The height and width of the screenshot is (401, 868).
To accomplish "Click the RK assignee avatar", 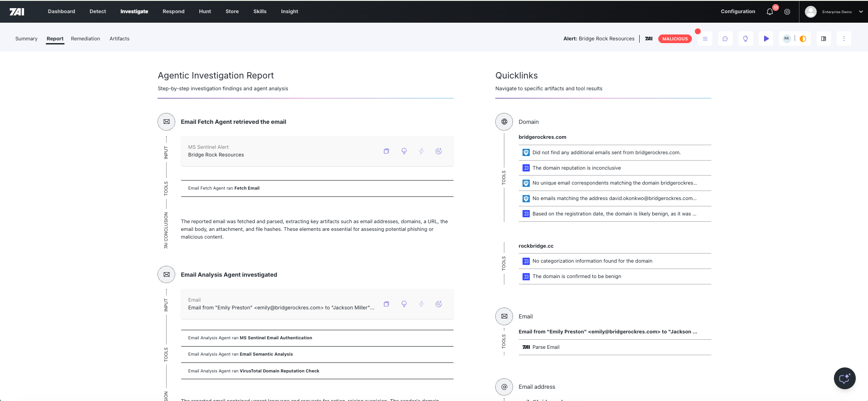I will [x=787, y=39].
